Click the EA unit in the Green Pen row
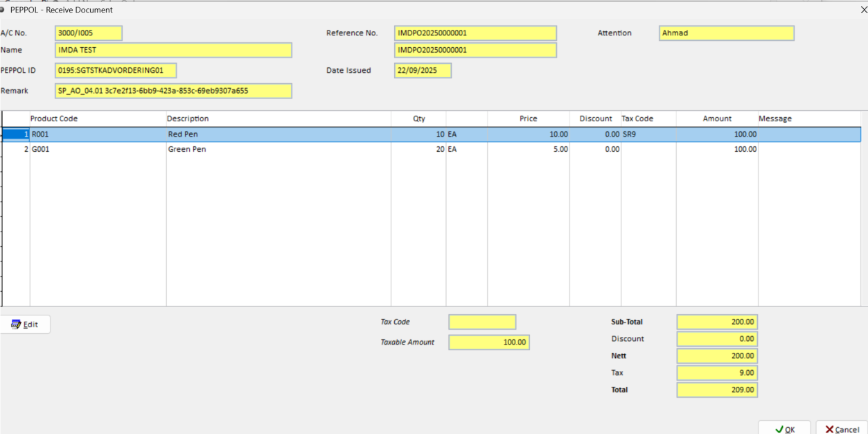This screenshot has width=868, height=434. (467, 149)
